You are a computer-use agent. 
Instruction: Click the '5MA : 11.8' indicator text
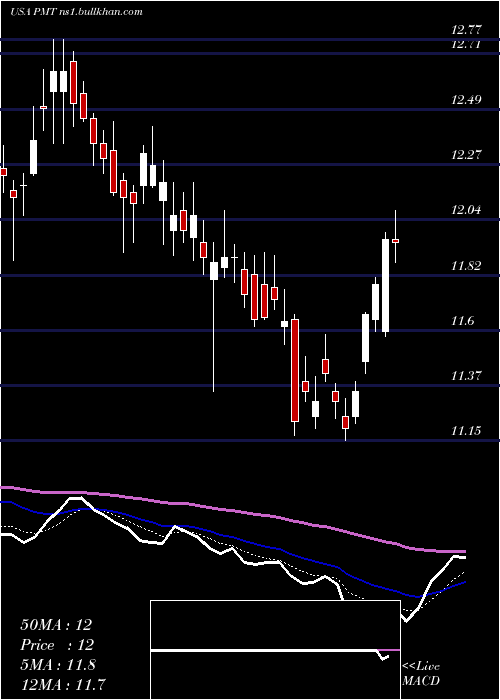(x=58, y=665)
